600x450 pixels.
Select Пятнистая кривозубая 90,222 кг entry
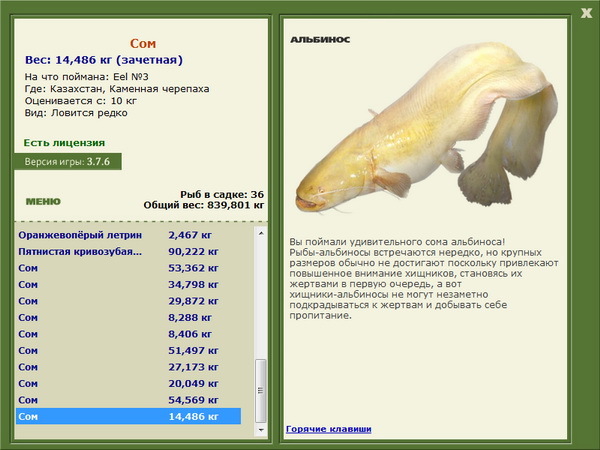(x=129, y=251)
